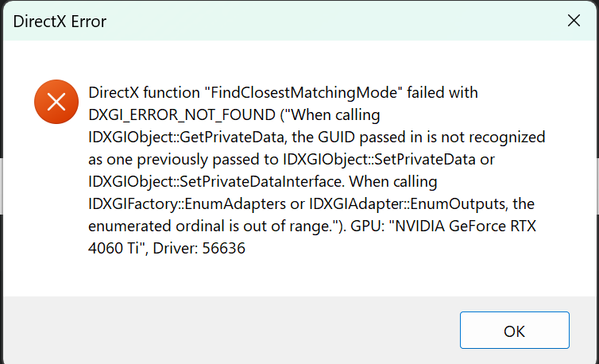Click the "FindClosestMatchingMode" function name

tap(304, 92)
